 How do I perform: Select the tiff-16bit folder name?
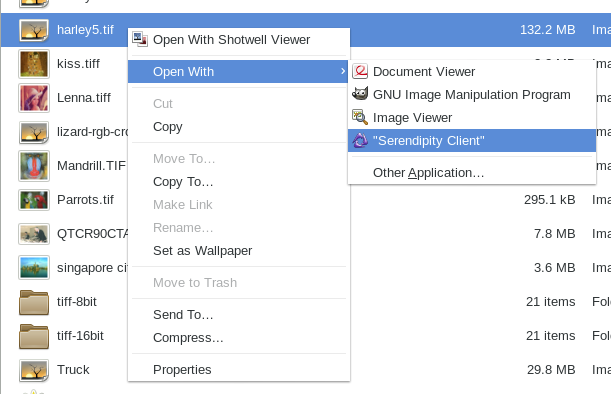click(80, 336)
